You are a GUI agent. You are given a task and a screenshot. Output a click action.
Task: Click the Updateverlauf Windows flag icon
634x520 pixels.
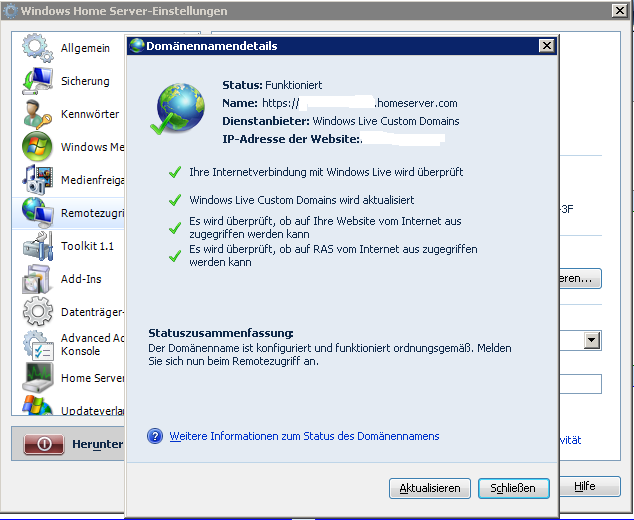pos(38,405)
